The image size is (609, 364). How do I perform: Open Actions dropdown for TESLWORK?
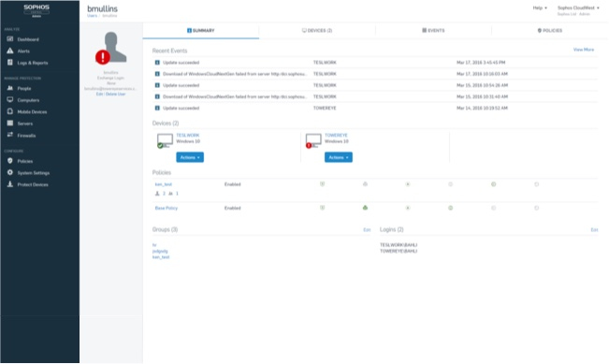click(x=190, y=157)
